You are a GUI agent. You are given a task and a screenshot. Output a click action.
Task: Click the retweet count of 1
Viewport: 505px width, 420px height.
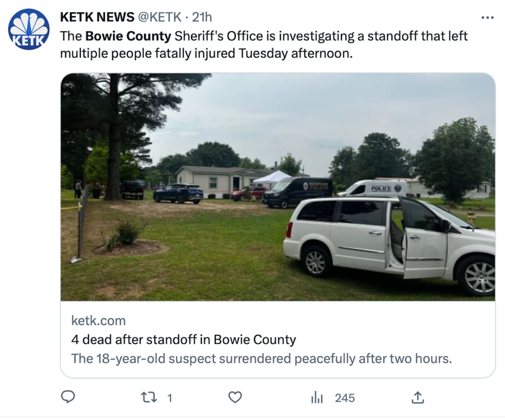[170, 398]
